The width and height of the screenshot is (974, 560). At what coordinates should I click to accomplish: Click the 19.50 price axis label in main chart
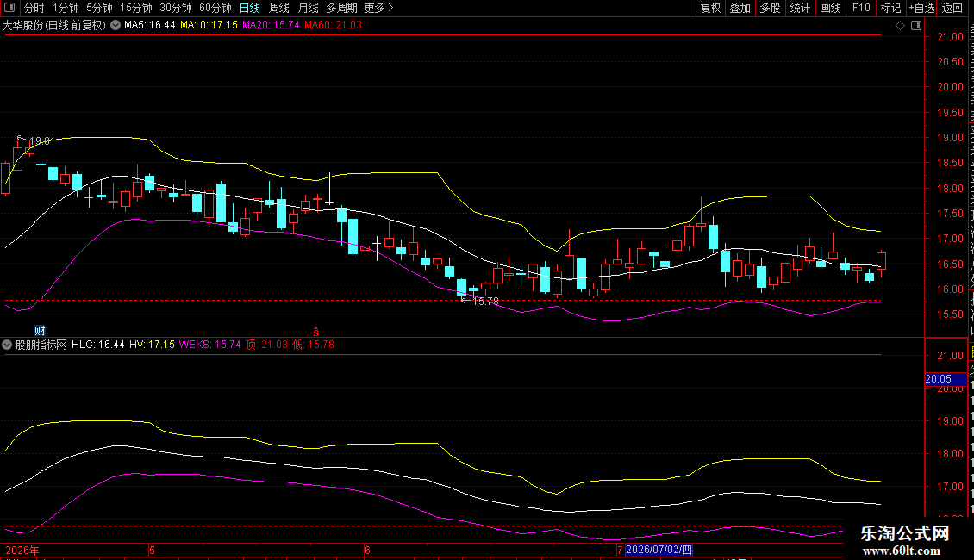point(951,113)
